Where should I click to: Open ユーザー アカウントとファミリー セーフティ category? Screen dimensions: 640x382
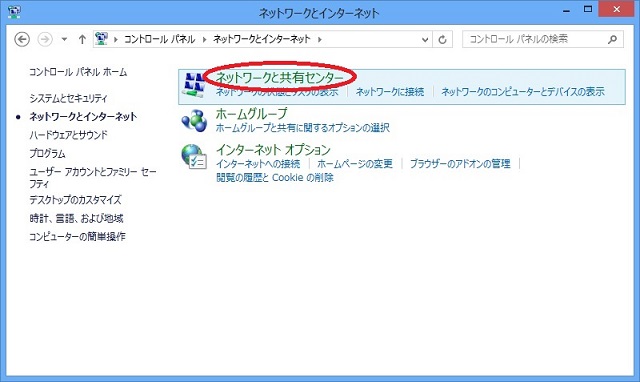(x=93, y=178)
